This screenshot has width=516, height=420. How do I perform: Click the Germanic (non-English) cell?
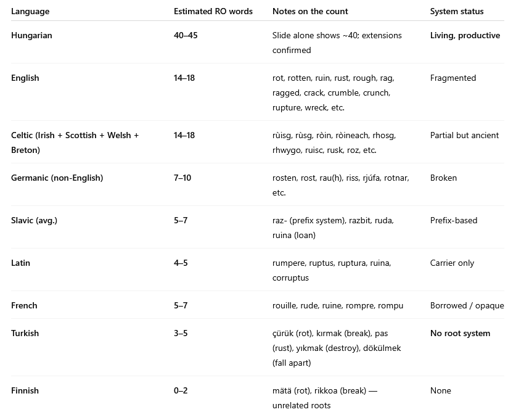point(57,178)
